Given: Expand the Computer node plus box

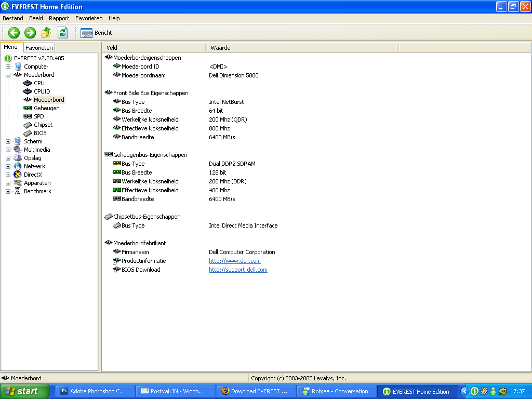Looking at the screenshot, I should (8, 66).
